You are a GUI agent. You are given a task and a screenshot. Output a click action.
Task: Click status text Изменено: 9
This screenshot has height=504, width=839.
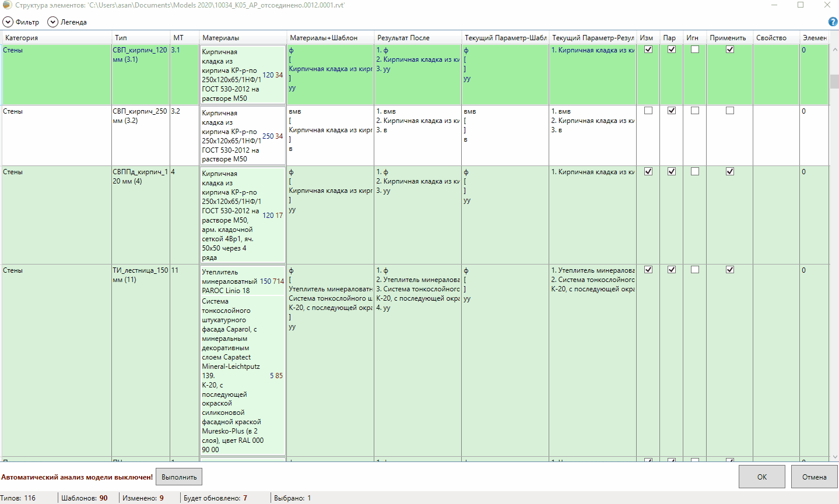coord(143,498)
